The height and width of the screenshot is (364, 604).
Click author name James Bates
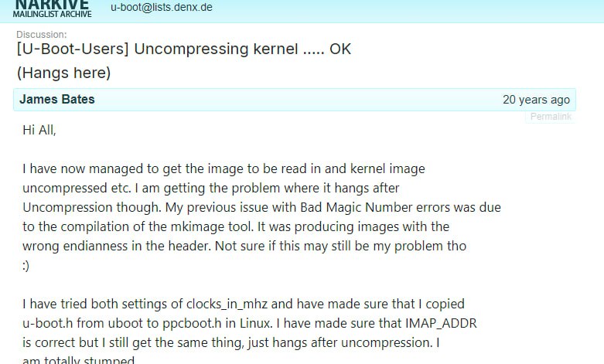tap(57, 100)
